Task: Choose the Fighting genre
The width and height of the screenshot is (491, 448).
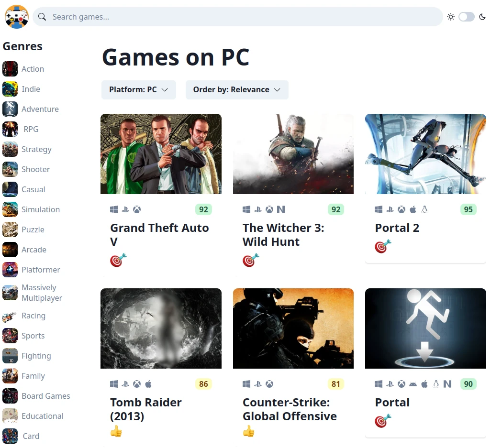Action: click(36, 356)
